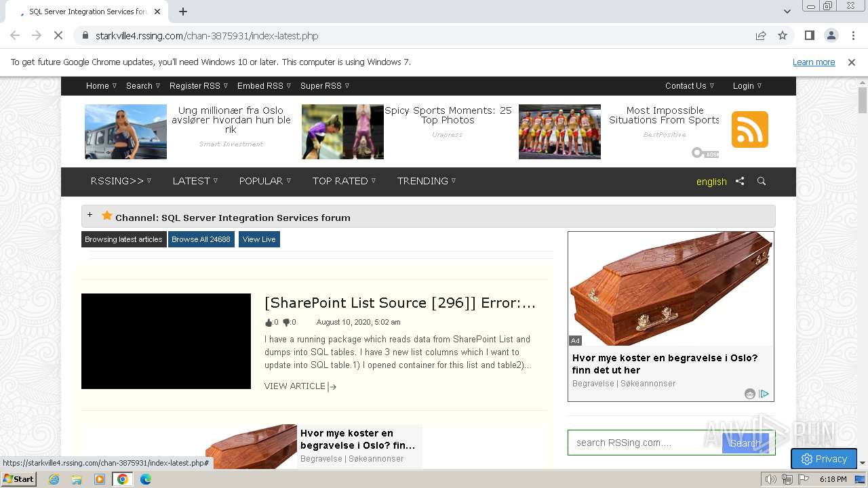Expand the Home menu
This screenshot has height=488, width=868.
click(101, 86)
